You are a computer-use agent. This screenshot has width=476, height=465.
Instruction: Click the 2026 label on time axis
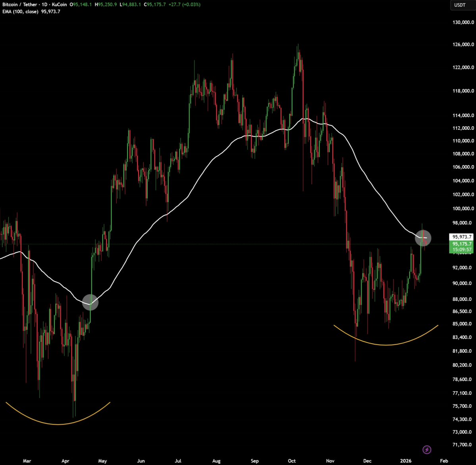(406, 461)
